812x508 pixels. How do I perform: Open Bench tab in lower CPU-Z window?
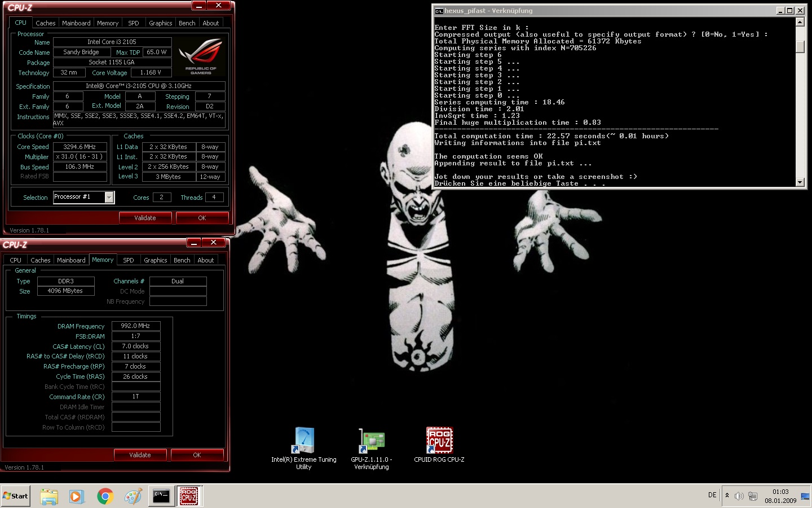182,260
